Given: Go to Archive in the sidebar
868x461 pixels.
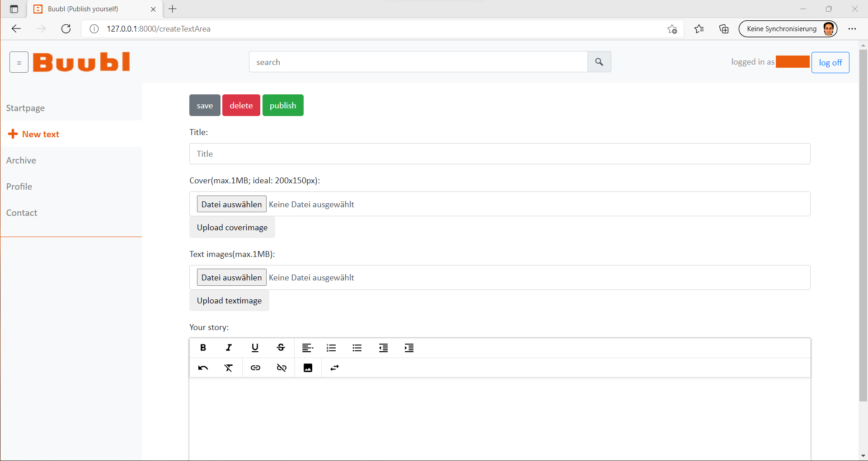Looking at the screenshot, I should click(x=21, y=160).
